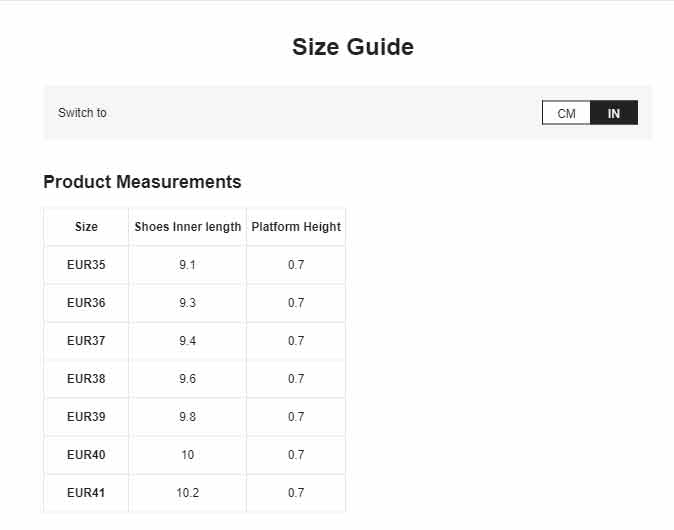The image size is (674, 530).
Task: Select the EUR36 size cell
Action: [x=86, y=303]
